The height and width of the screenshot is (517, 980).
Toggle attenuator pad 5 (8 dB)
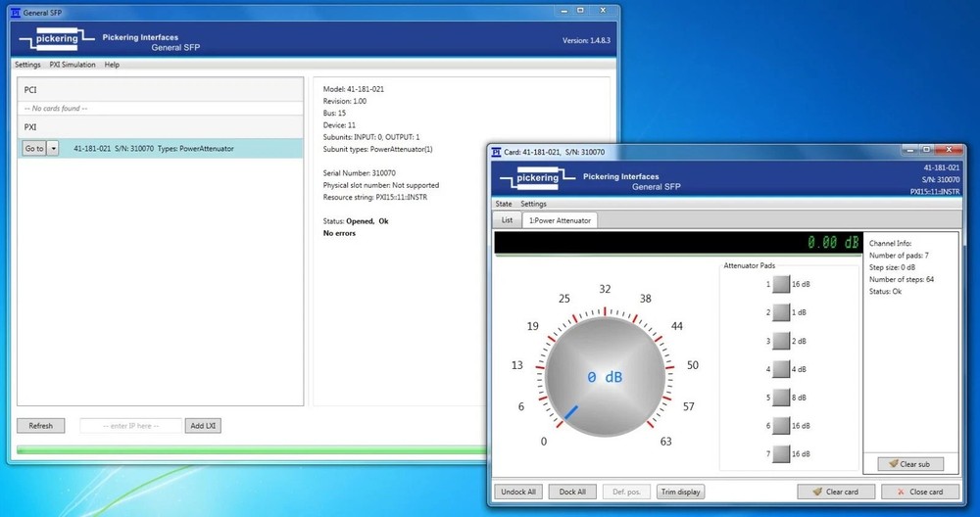point(781,398)
